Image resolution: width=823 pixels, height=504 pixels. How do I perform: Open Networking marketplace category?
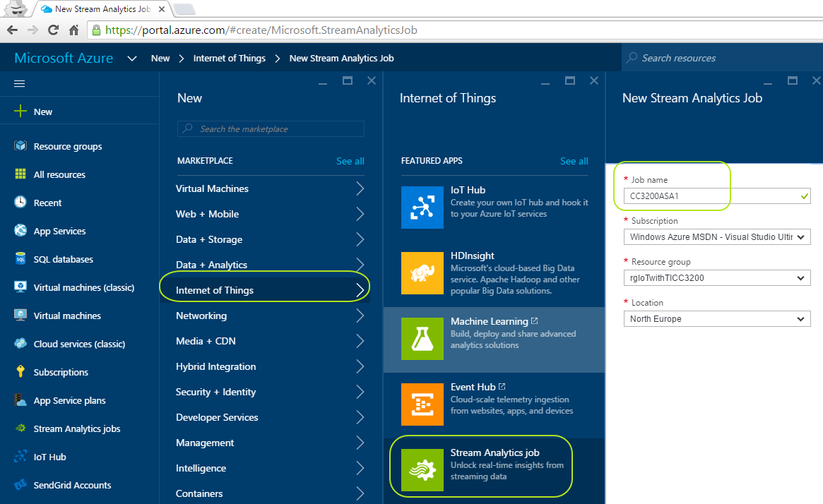point(271,316)
